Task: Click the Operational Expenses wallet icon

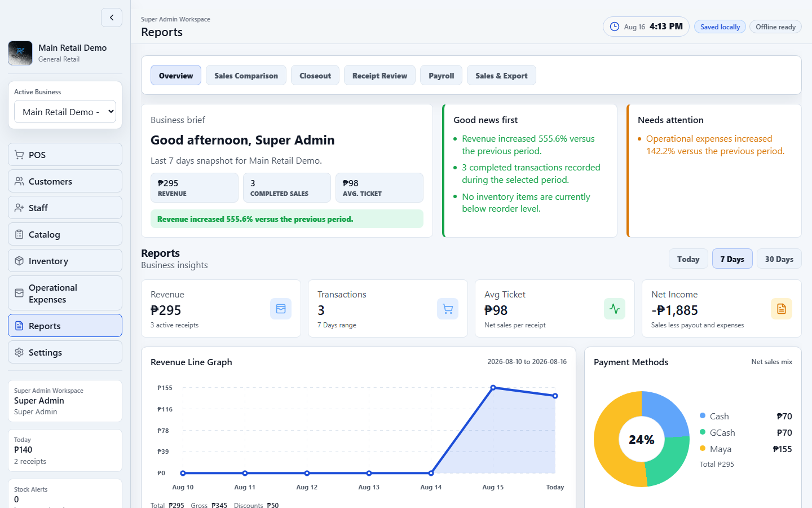Action: tap(19, 293)
